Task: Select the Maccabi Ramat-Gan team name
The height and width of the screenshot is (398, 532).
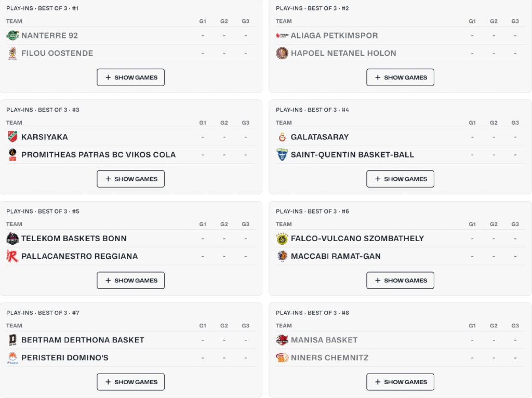Action: (336, 256)
